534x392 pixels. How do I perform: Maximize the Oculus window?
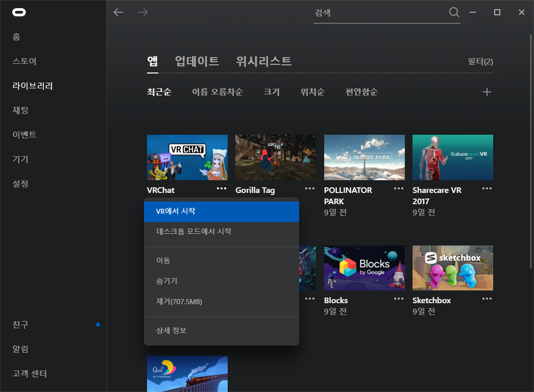(x=497, y=12)
